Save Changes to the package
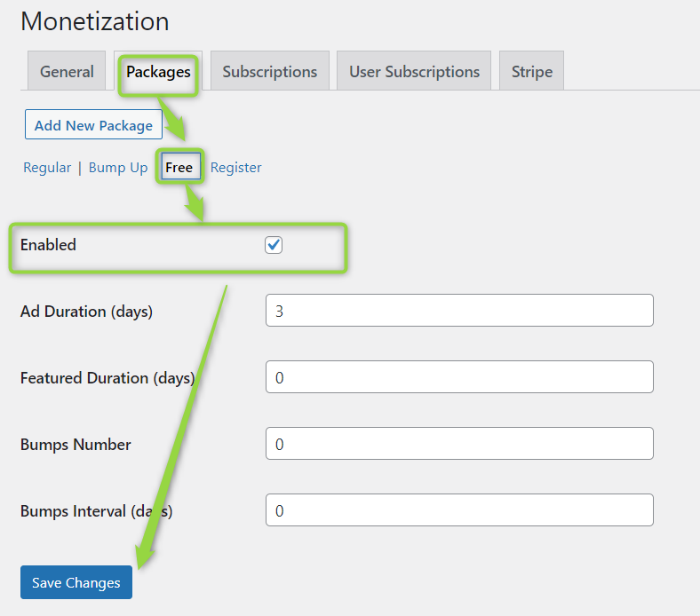 click(76, 582)
